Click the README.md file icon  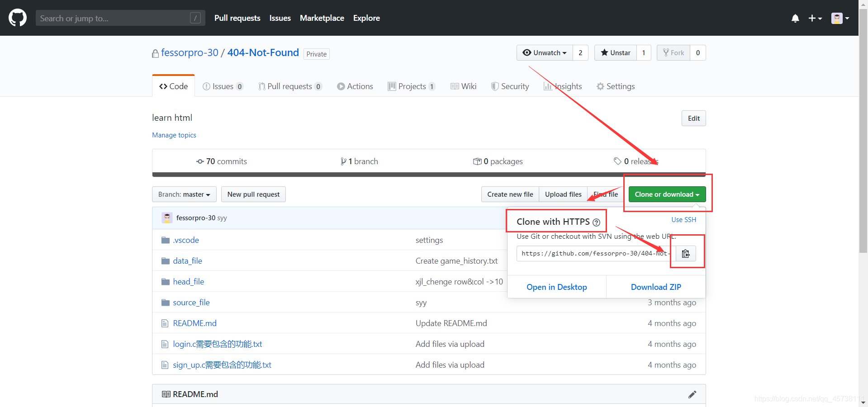165,323
